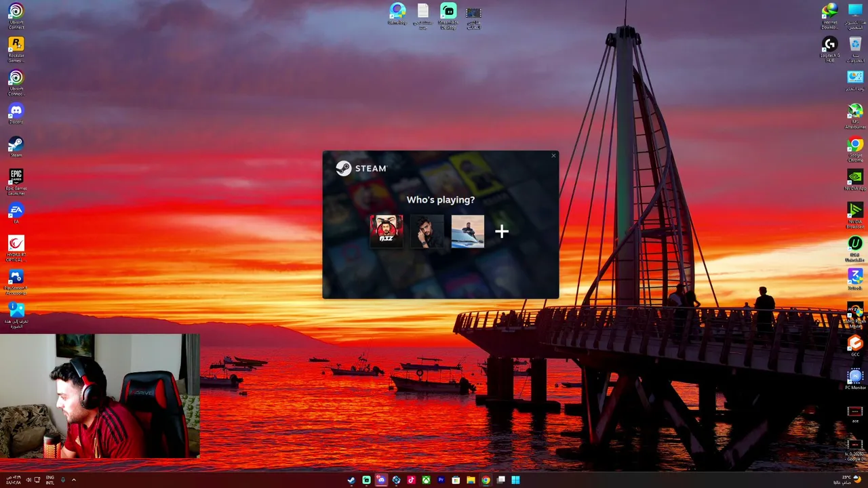Switch input language via ENG INTL indicator
Viewport: 868px width, 488px height.
pos(50,480)
